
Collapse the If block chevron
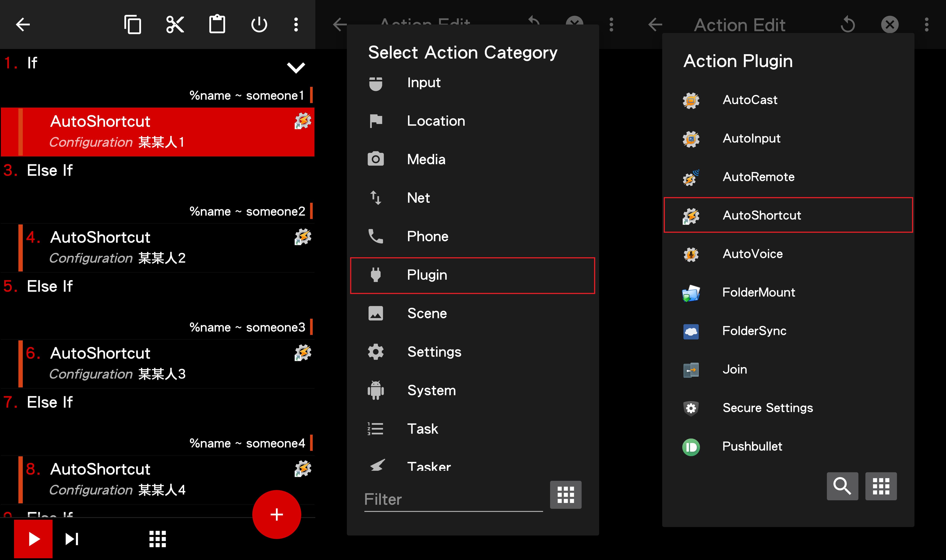coord(296,68)
